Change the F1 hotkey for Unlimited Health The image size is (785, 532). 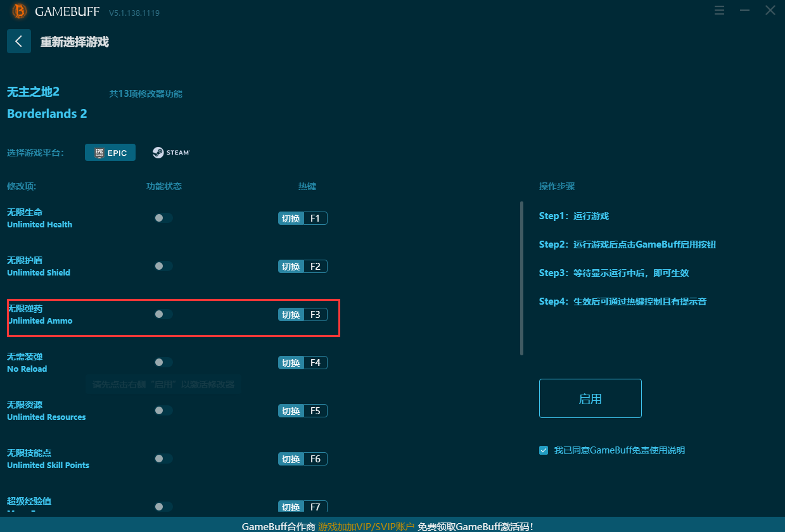303,218
